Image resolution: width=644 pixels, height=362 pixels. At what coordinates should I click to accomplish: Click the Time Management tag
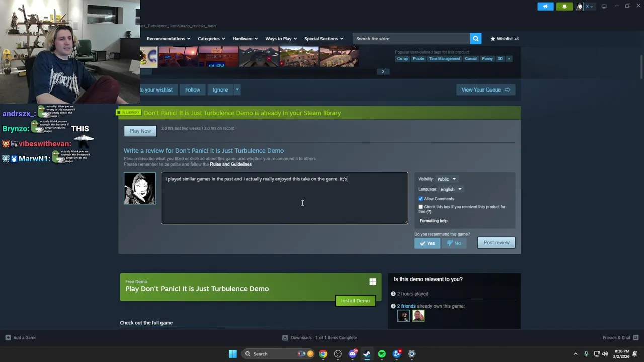coord(444,59)
